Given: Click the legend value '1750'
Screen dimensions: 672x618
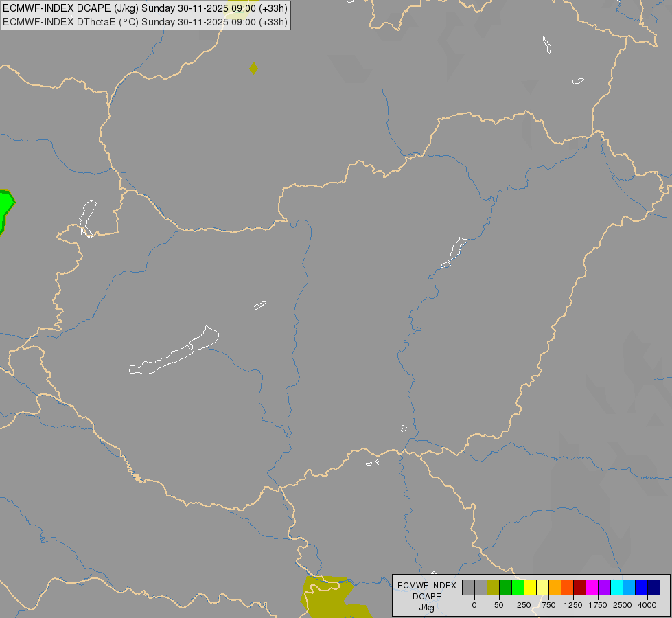Looking at the screenshot, I should point(598,605).
